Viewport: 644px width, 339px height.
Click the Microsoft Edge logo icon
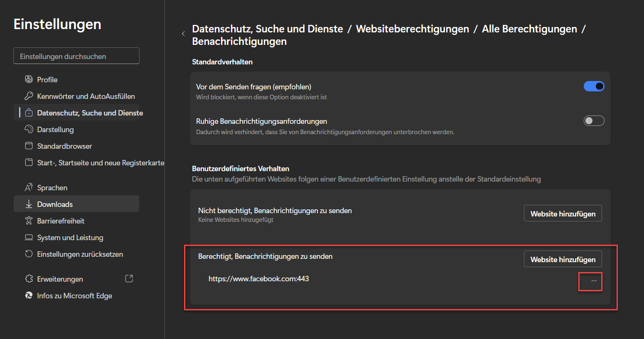(x=29, y=295)
